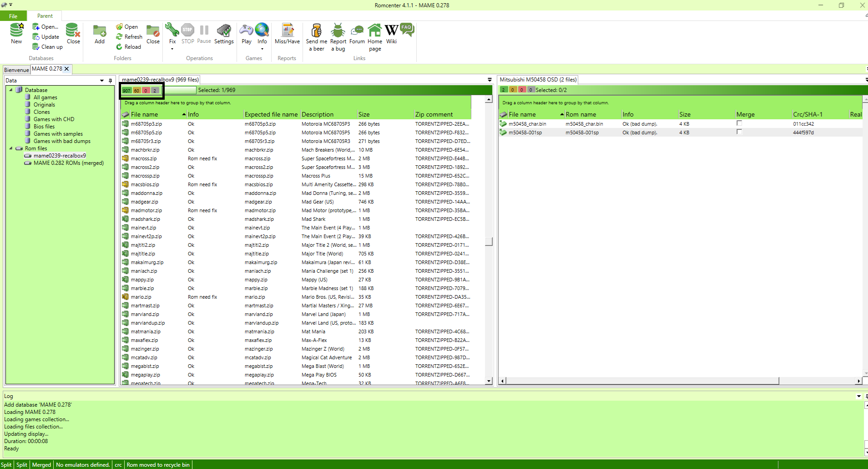Toggle the green 907 status filter
Screen dimensions: 868x469
pyautogui.click(x=126, y=91)
